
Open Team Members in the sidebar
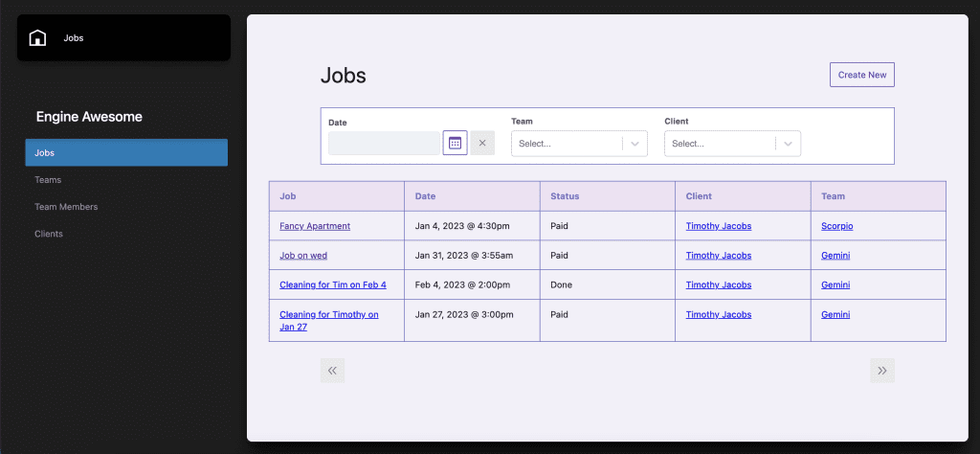pos(66,207)
